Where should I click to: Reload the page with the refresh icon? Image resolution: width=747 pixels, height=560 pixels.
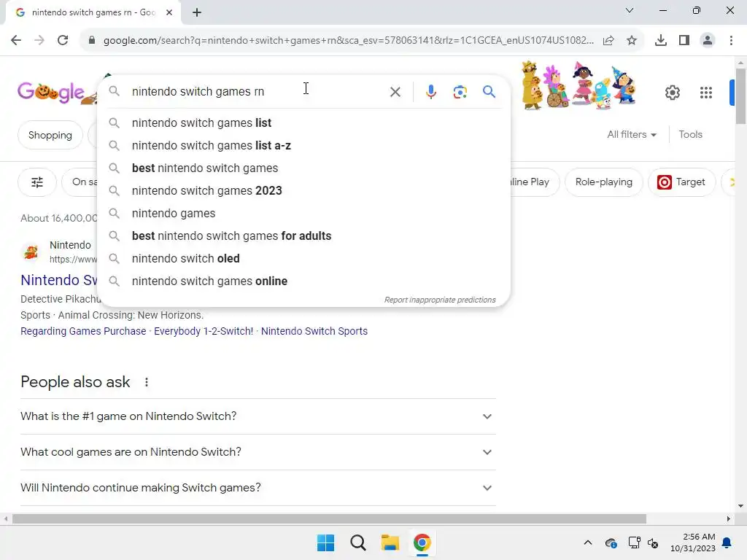pyautogui.click(x=63, y=40)
